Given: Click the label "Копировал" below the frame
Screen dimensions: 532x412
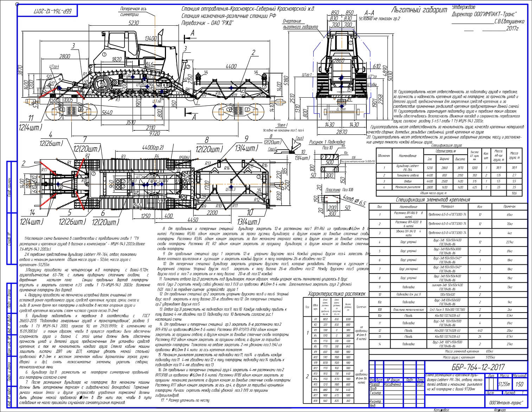Looking at the screenshot, I should (441, 410).
